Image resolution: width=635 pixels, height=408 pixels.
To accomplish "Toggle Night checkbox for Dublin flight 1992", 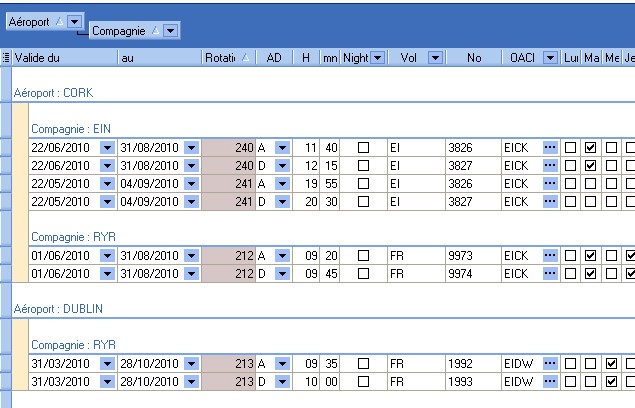I will (x=363, y=365).
